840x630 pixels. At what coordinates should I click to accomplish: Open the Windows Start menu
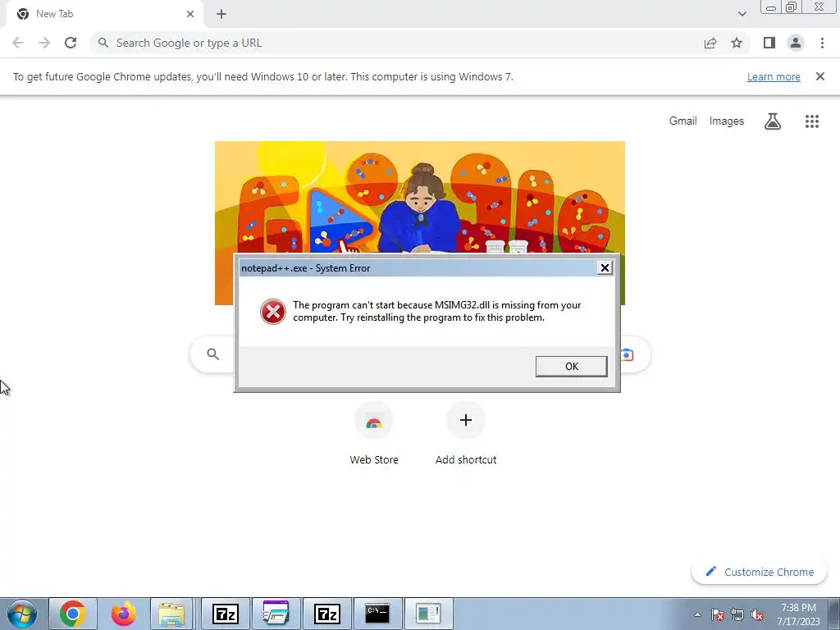[x=22, y=614]
